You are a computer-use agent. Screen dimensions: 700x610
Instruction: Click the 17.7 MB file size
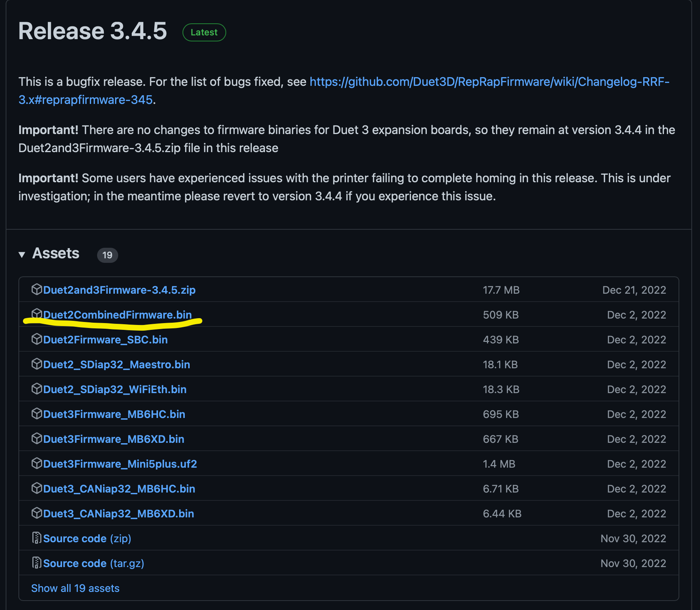501,290
